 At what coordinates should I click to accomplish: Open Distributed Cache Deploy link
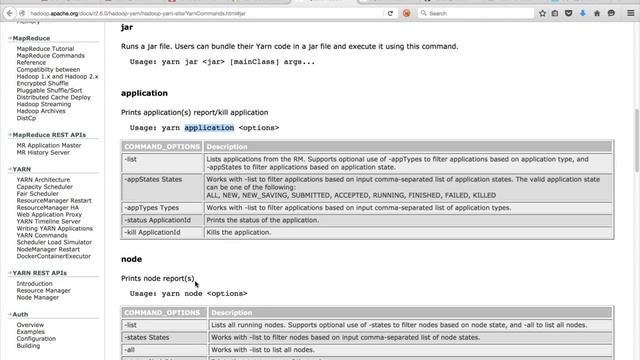point(53,97)
